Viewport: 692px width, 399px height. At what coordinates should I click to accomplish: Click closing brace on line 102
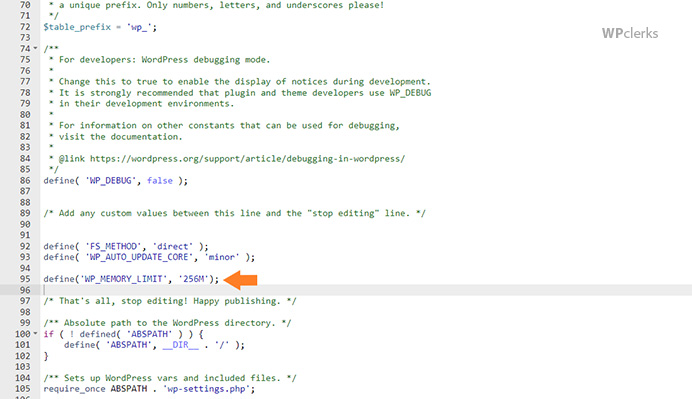pyautogui.click(x=46, y=356)
